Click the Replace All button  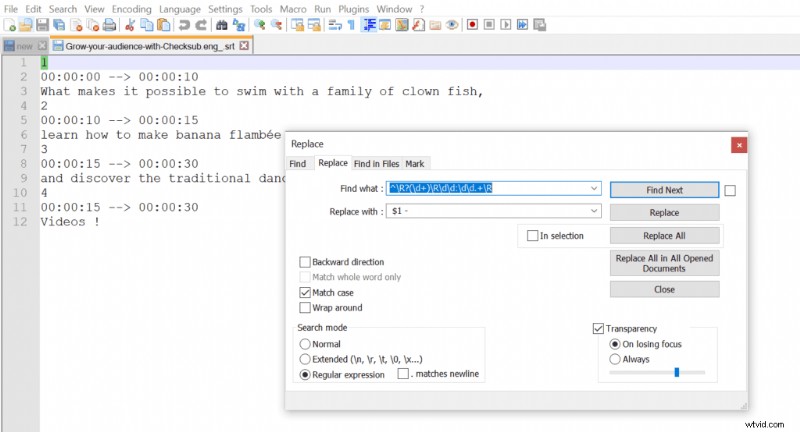point(664,236)
